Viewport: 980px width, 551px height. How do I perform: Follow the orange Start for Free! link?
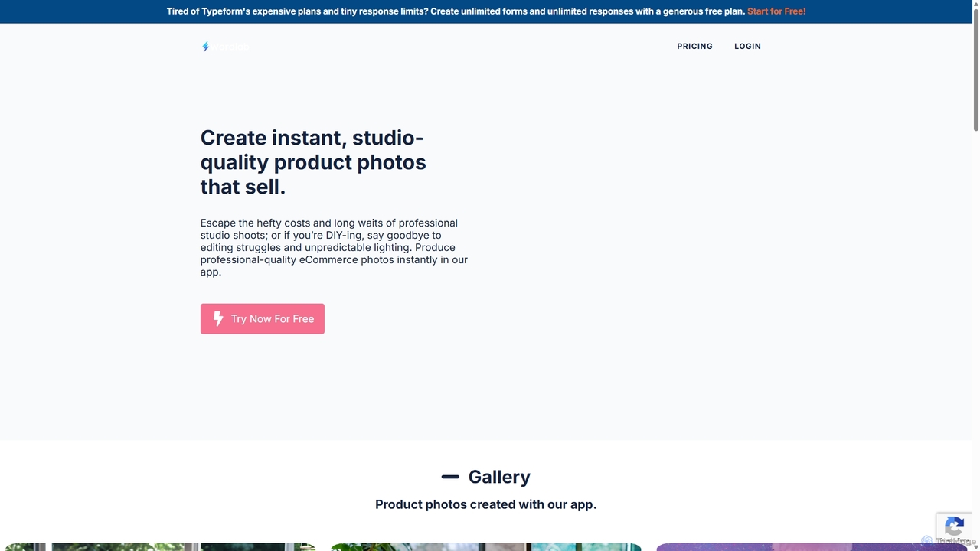click(776, 11)
